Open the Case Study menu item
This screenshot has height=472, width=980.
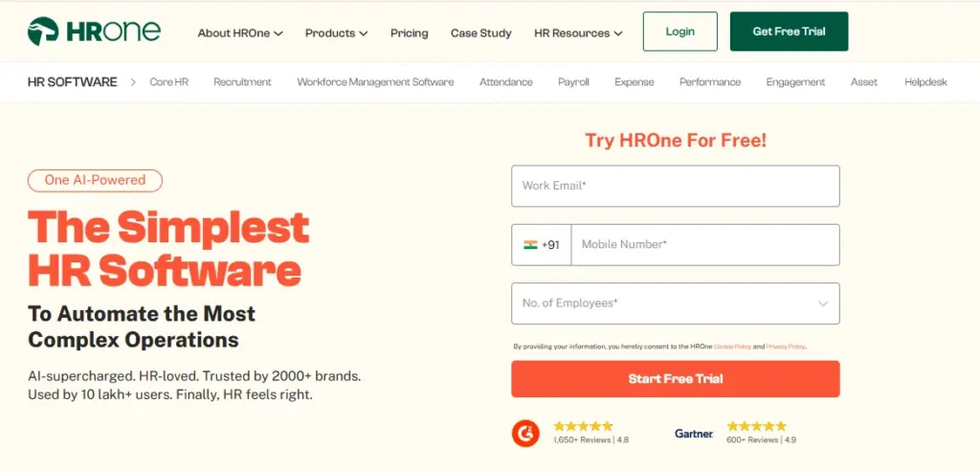tap(480, 33)
